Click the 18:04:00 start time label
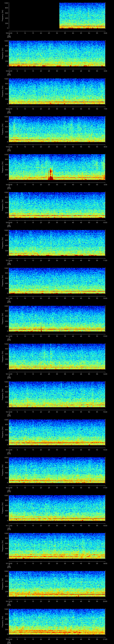Image resolution: width=114 pixels, height=644 pixels. click(x=9, y=33)
